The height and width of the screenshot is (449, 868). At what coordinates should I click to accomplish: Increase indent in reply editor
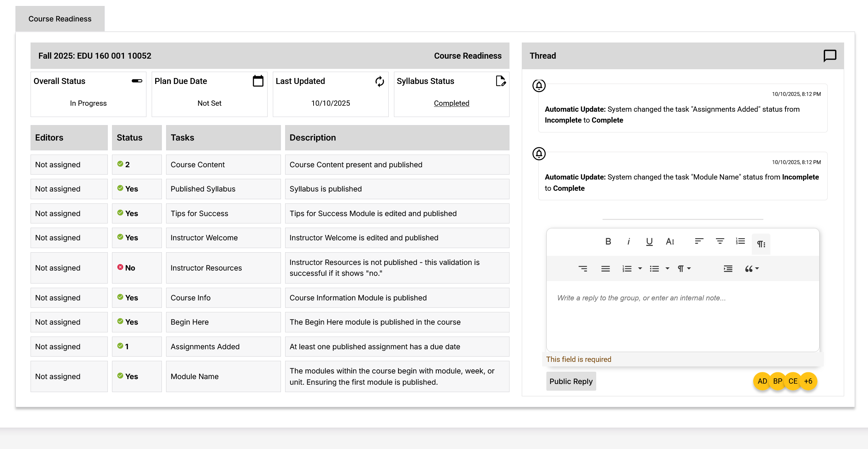point(728,269)
